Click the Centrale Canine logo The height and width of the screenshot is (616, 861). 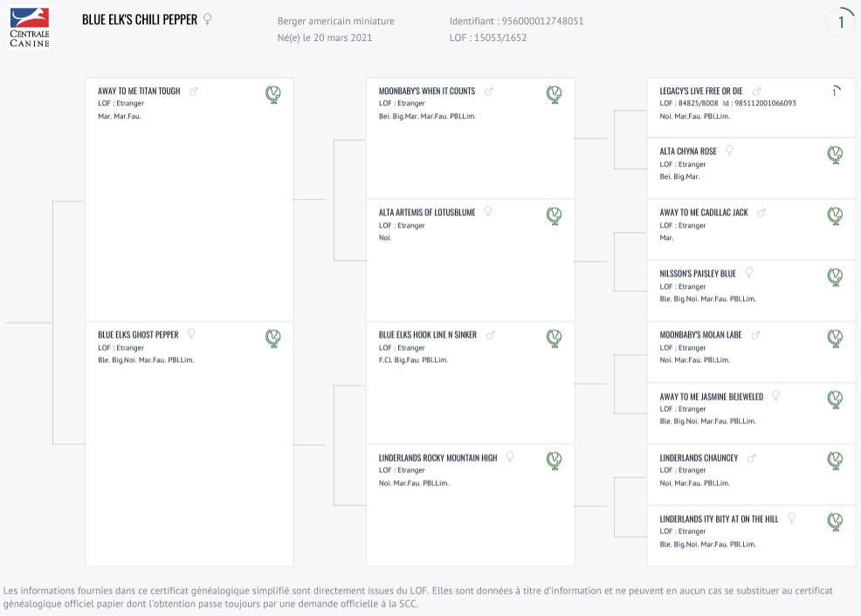[30, 27]
